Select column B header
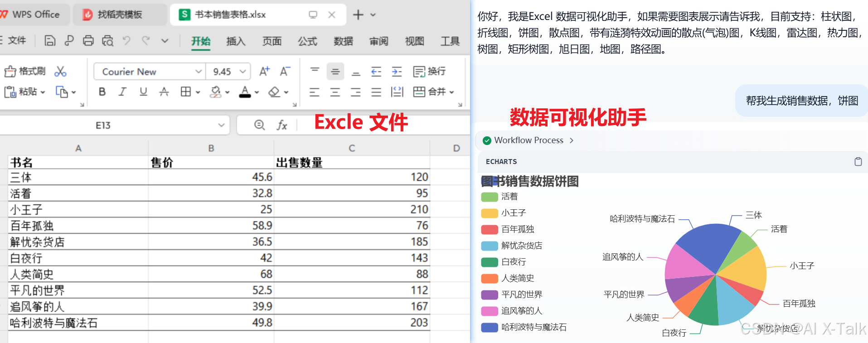Image resolution: width=868 pixels, height=343 pixels. click(x=211, y=148)
